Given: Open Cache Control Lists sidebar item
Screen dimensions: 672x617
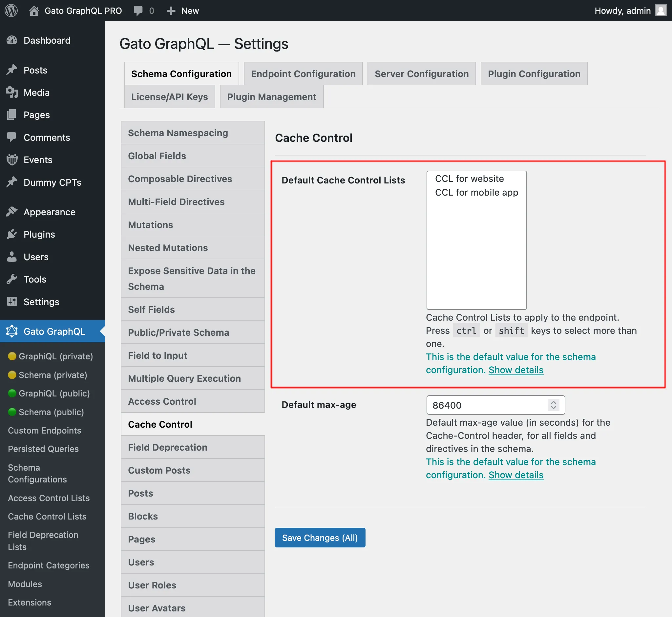Looking at the screenshot, I should point(47,516).
